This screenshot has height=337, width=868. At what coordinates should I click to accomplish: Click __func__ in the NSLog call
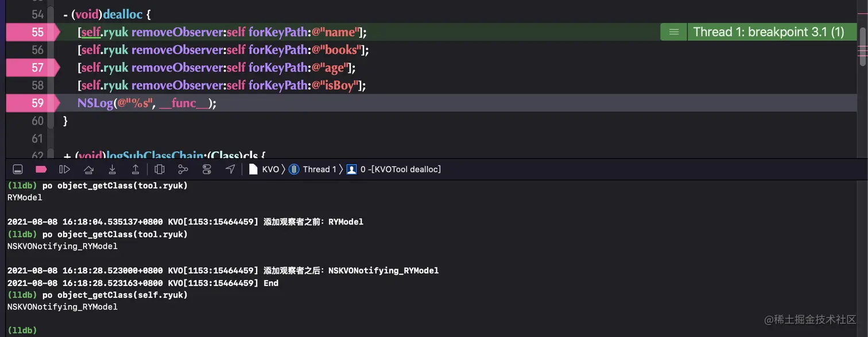click(184, 103)
